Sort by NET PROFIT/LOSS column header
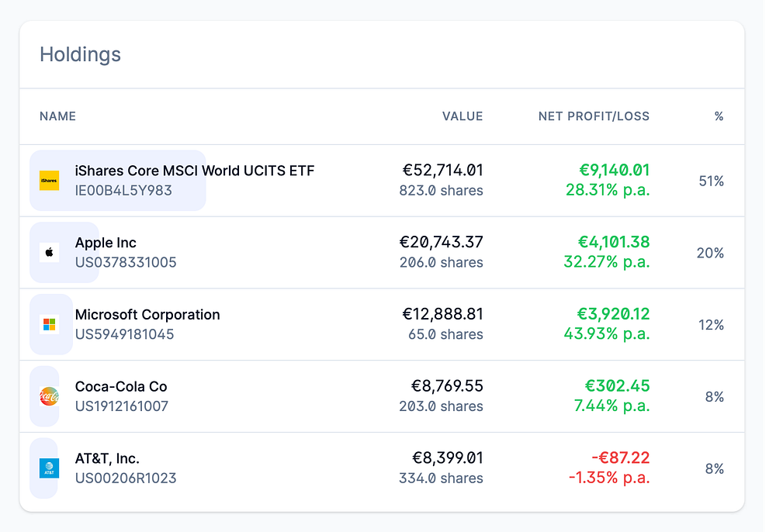The image size is (776, 532). pyautogui.click(x=594, y=116)
